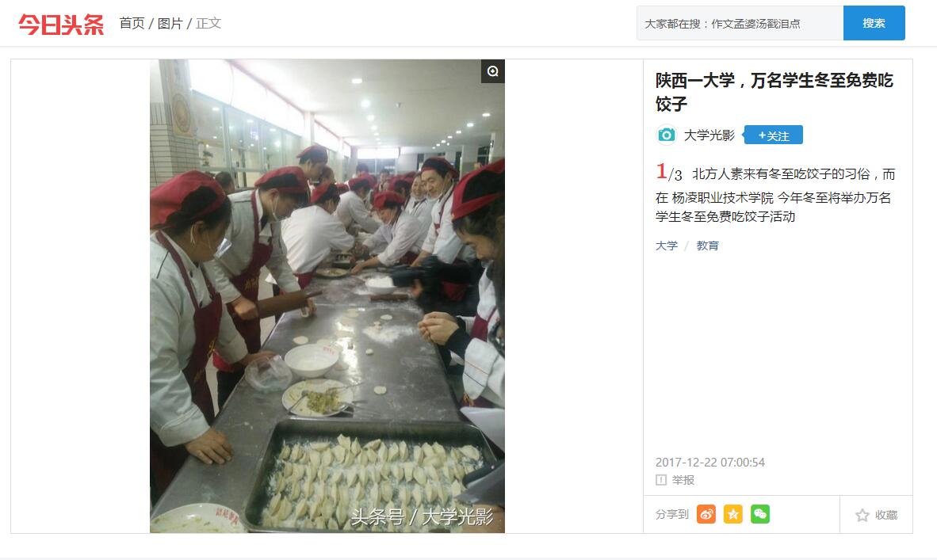Click the 大学光影 author name
This screenshot has height=560, width=937.
tap(709, 135)
